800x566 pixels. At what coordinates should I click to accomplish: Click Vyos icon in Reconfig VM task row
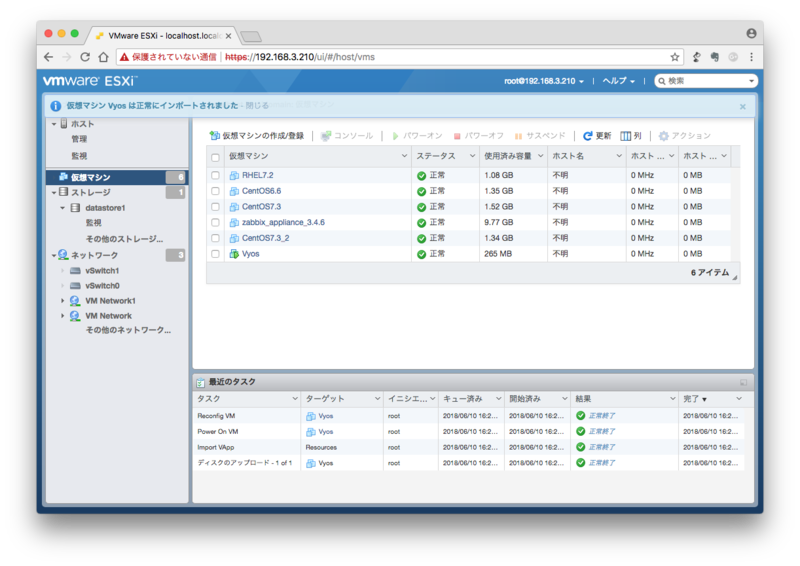coord(311,416)
